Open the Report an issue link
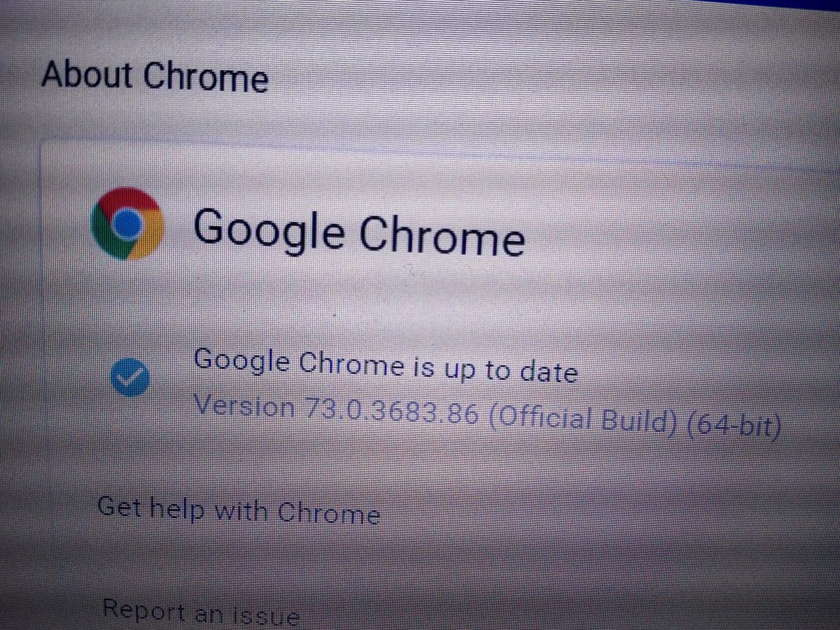The image size is (840, 630). (x=201, y=612)
